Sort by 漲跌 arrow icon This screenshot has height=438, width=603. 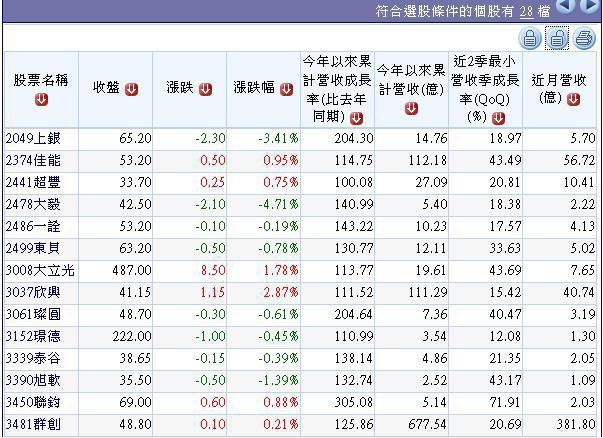pos(205,89)
